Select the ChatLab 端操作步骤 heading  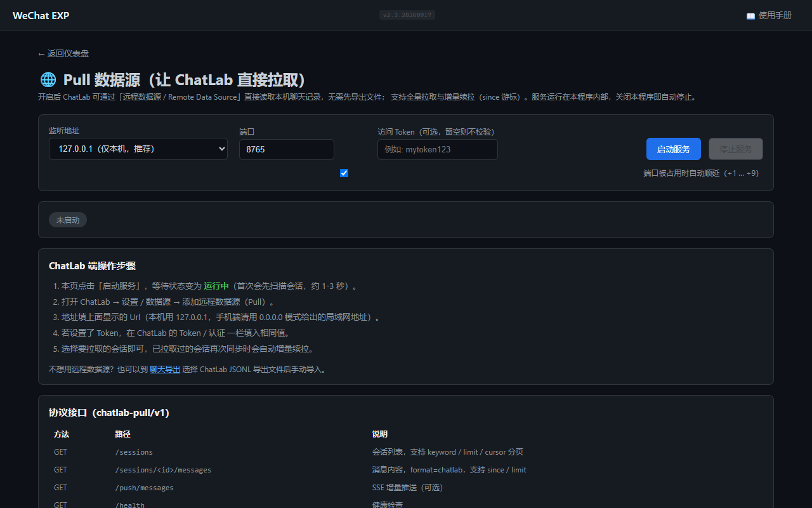point(92,266)
